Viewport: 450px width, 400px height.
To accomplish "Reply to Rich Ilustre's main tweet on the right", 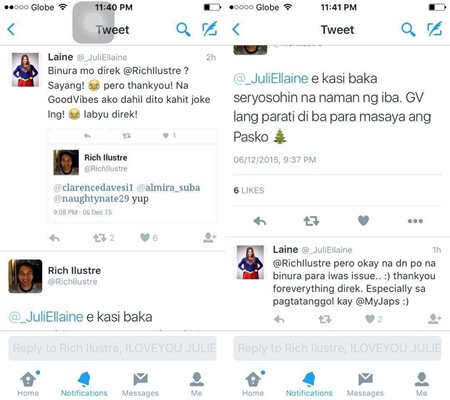I will (260, 221).
